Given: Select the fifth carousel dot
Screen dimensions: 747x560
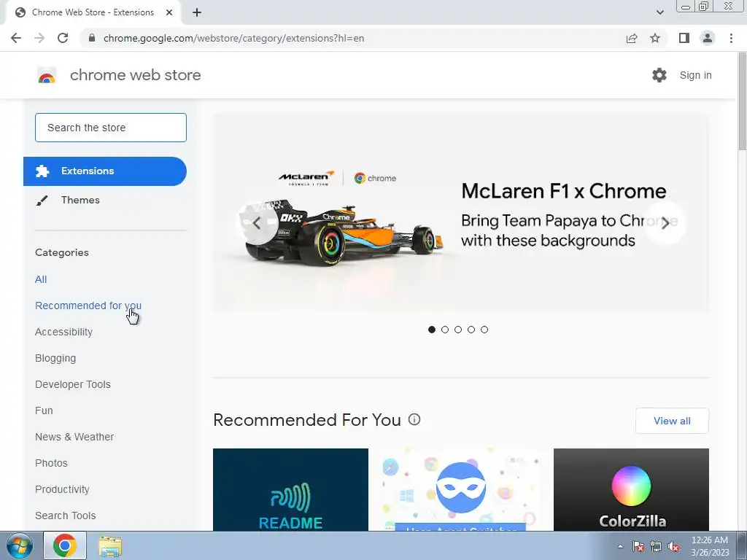Looking at the screenshot, I should click(484, 330).
